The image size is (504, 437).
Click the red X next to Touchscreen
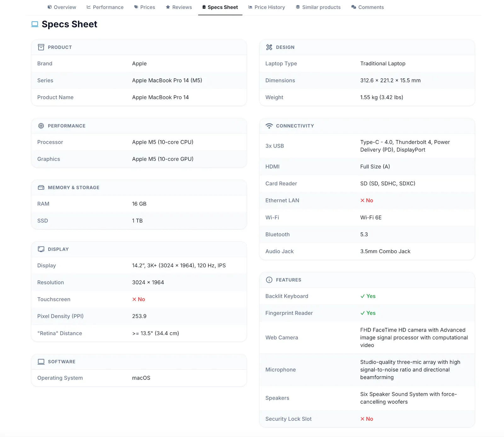[x=134, y=299]
